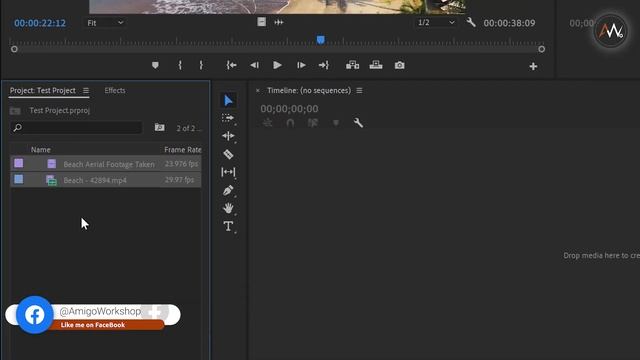640x360 pixels.
Task: Click the 00;00;00;00 timeline timecode
Action: (x=289, y=109)
